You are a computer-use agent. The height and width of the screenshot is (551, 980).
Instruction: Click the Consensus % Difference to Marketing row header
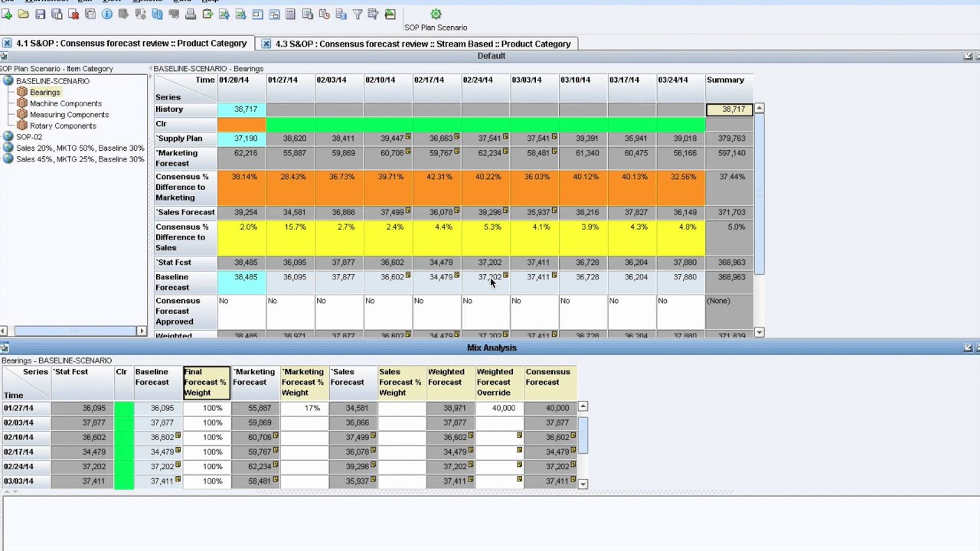185,187
